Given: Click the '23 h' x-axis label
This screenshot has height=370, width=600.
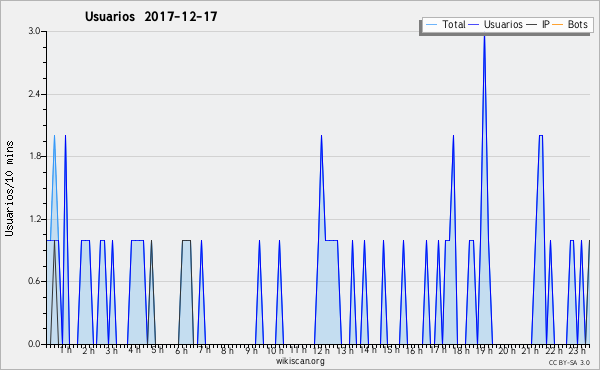Looking at the screenshot, I should [x=577, y=350].
